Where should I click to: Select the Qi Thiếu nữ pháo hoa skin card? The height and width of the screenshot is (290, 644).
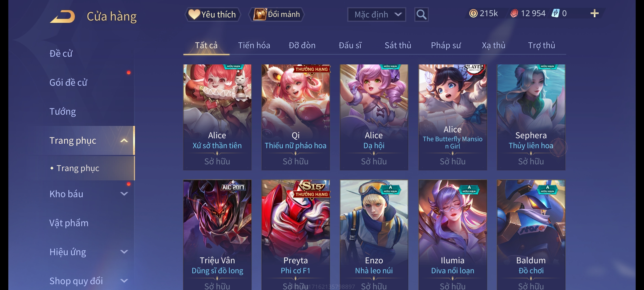296,117
